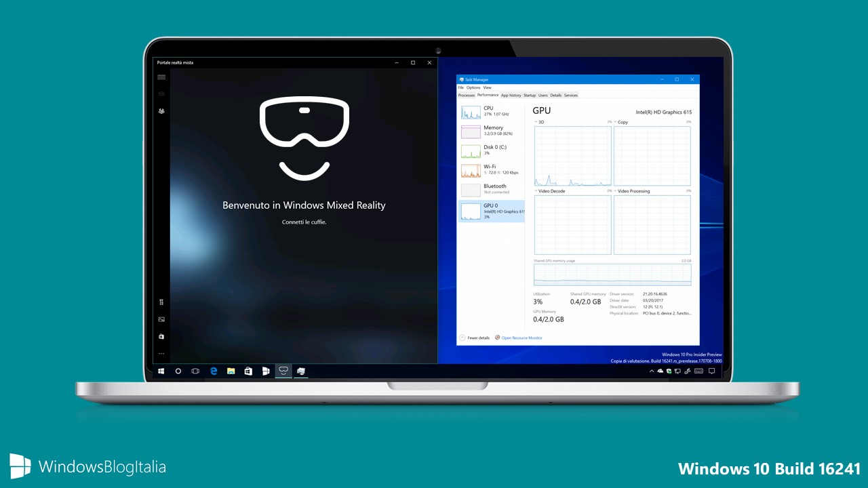Open the photos icon in Mixed Reality sidebar
This screenshot has height=488, width=868.
pyautogui.click(x=161, y=319)
